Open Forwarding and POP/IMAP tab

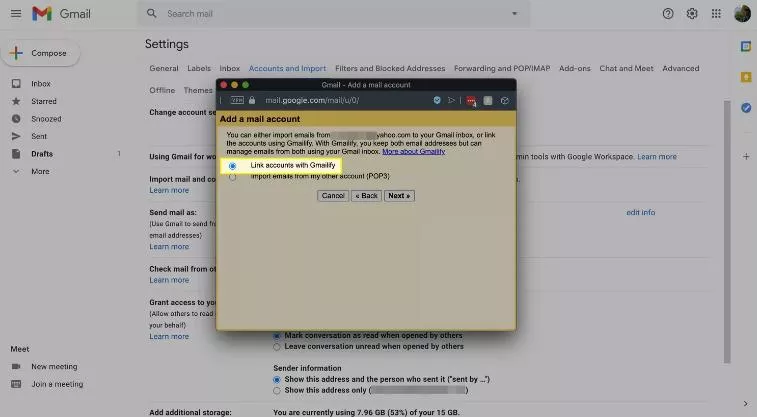coord(502,69)
